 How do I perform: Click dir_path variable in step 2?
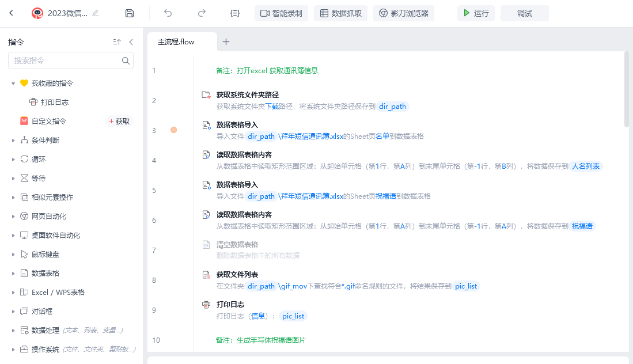[x=392, y=106]
